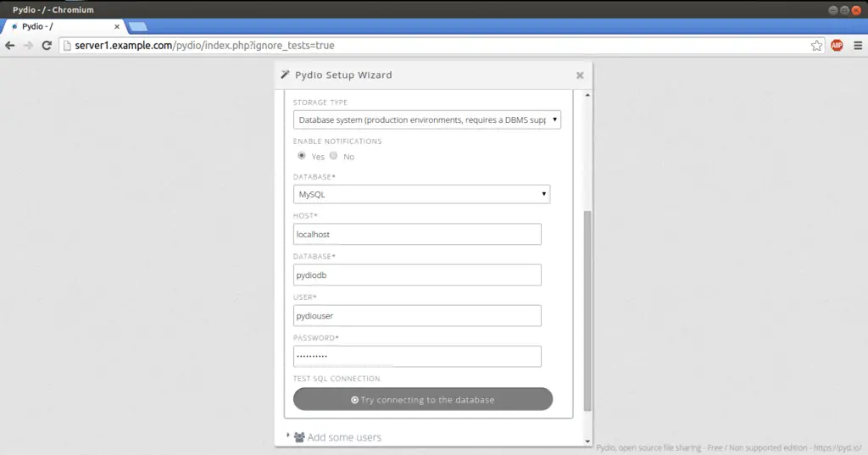
Task: Select No for Enable Notifications
Action: point(333,156)
